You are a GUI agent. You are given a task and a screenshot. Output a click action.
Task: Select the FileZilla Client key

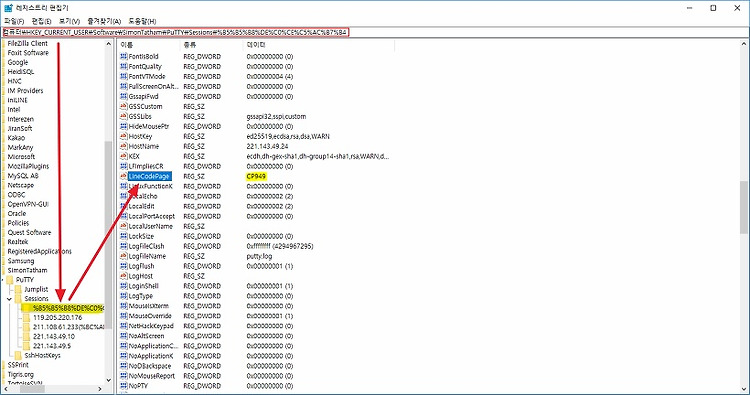coord(28,44)
